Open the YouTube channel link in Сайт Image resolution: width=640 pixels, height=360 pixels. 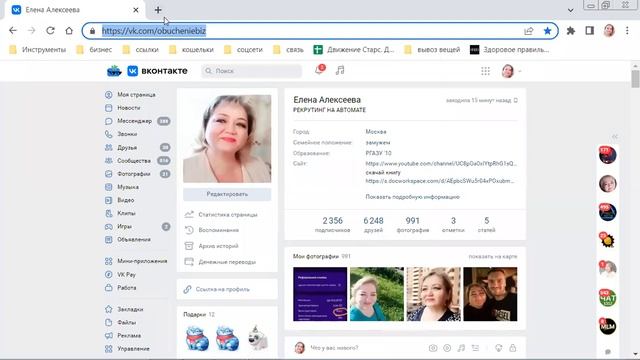pos(441,163)
